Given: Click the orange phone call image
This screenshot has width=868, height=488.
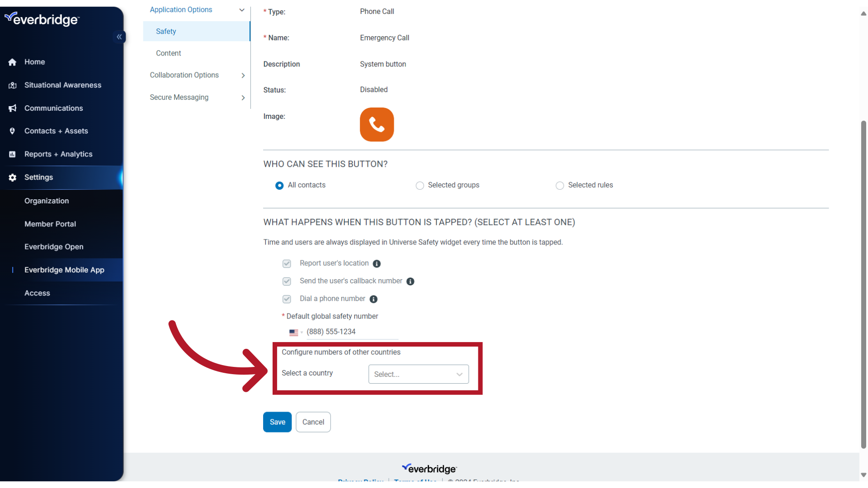Looking at the screenshot, I should [x=377, y=124].
